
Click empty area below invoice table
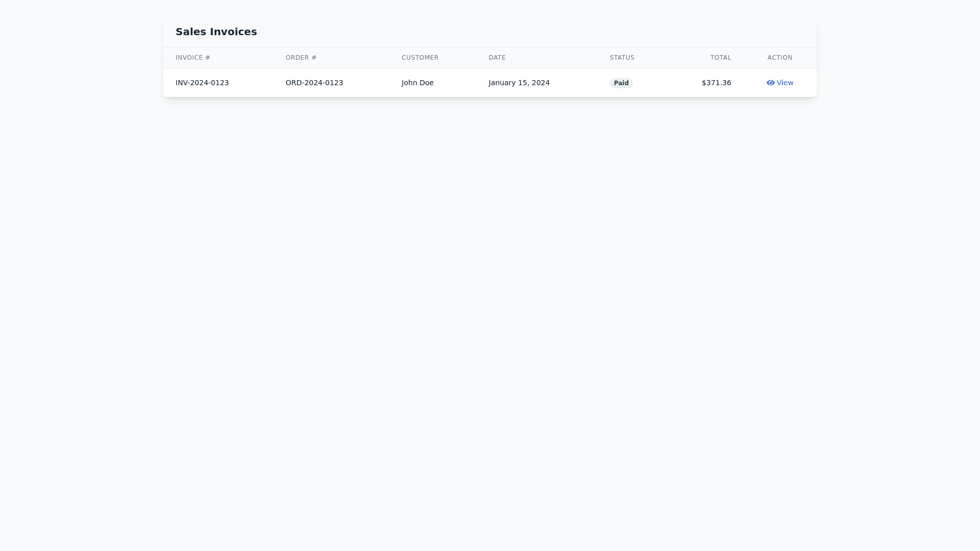click(x=490, y=306)
